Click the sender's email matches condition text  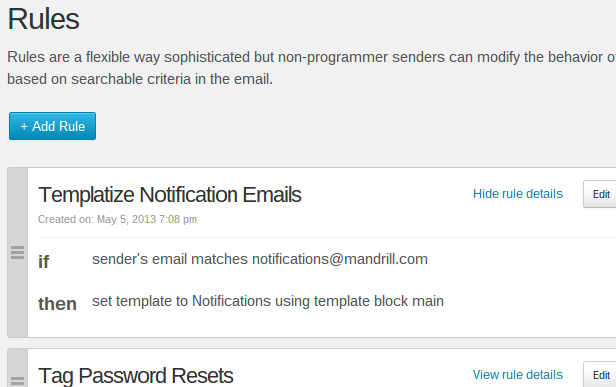(x=260, y=259)
